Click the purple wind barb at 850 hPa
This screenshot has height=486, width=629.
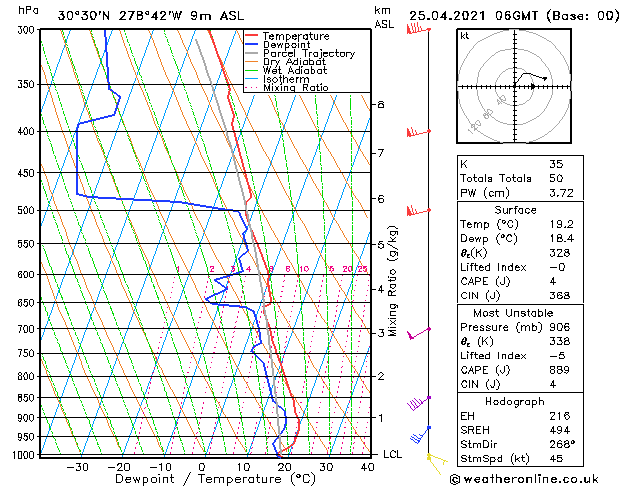pyautogui.click(x=418, y=403)
